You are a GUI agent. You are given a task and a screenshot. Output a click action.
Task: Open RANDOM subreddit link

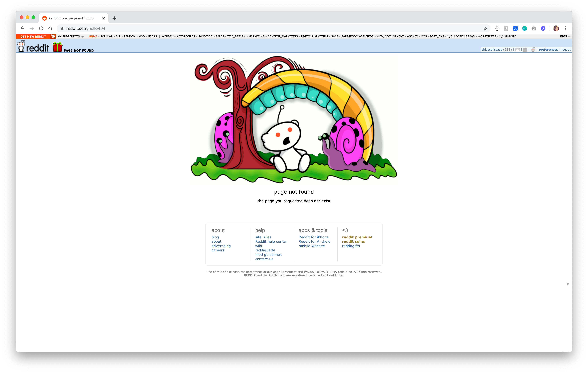click(129, 36)
